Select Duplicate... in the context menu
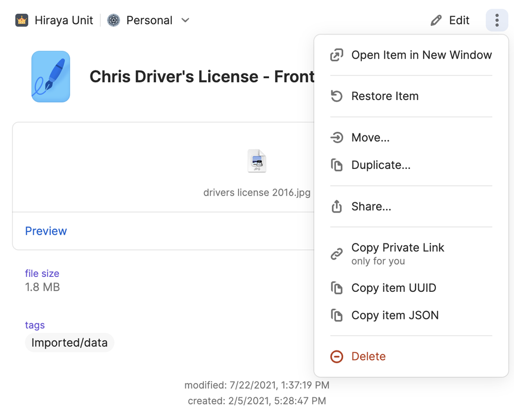This screenshot has height=420, width=514. click(380, 165)
